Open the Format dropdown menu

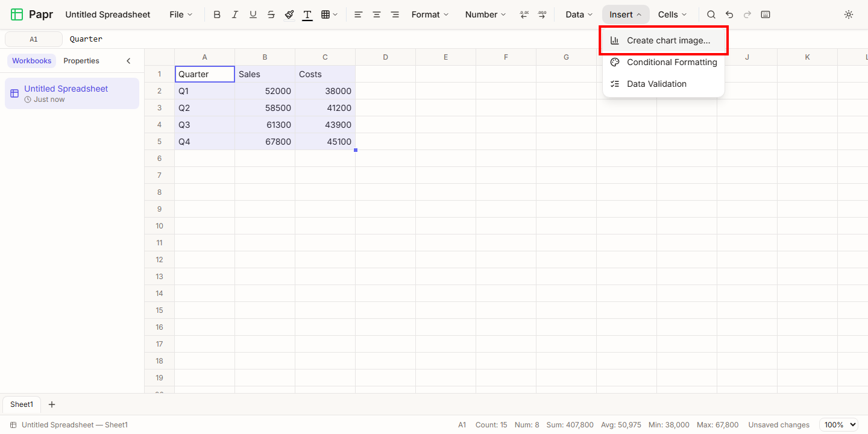(x=430, y=14)
